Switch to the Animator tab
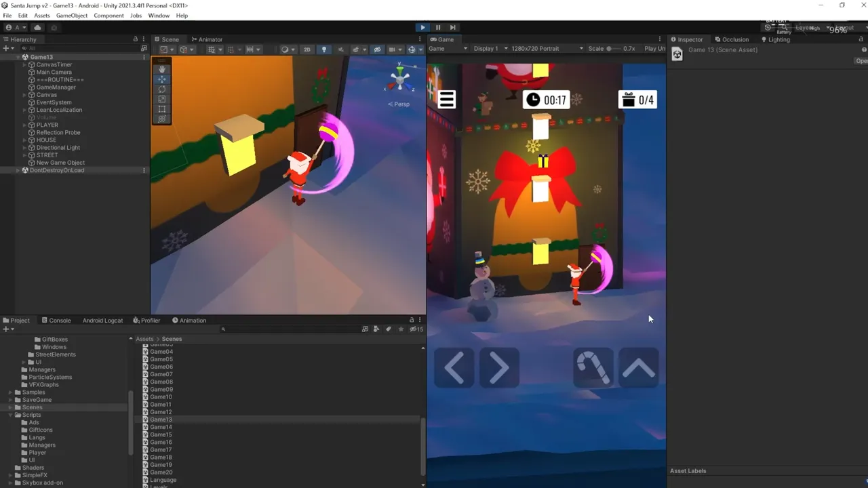This screenshot has height=488, width=868. pos(207,39)
